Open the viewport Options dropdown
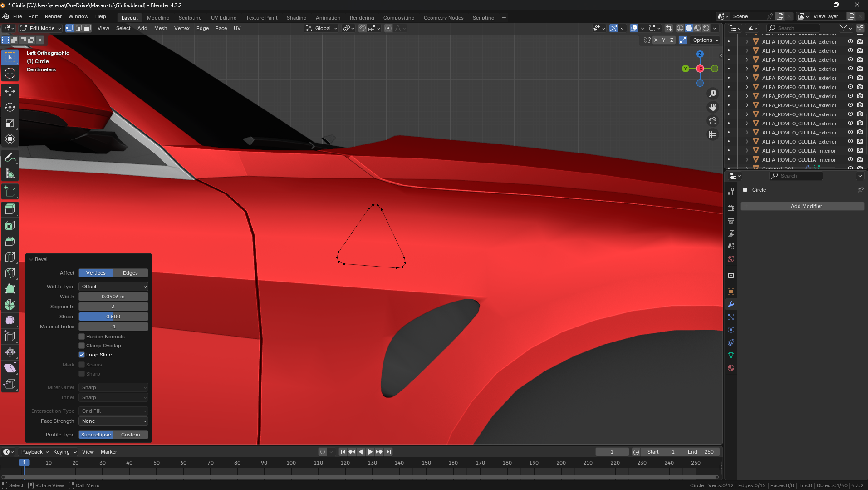The image size is (868, 490). 706,40
